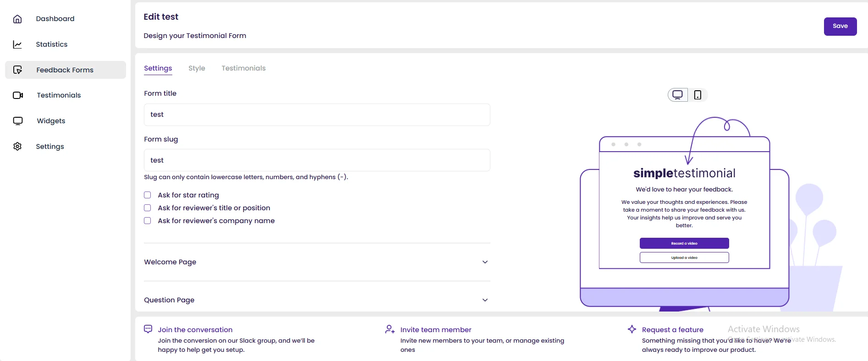Switch preview to mobile view
Image resolution: width=868 pixels, height=361 pixels.
coord(698,95)
